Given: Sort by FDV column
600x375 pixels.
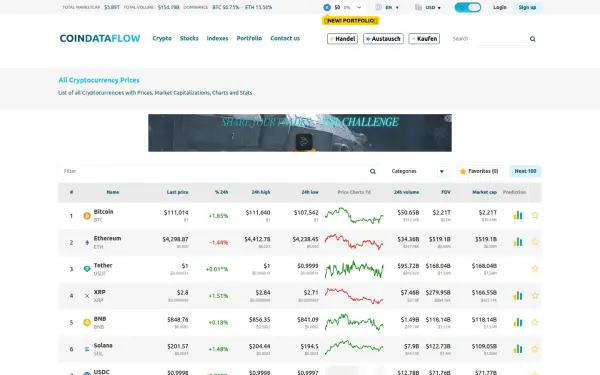Looking at the screenshot, I should pyautogui.click(x=446, y=192).
